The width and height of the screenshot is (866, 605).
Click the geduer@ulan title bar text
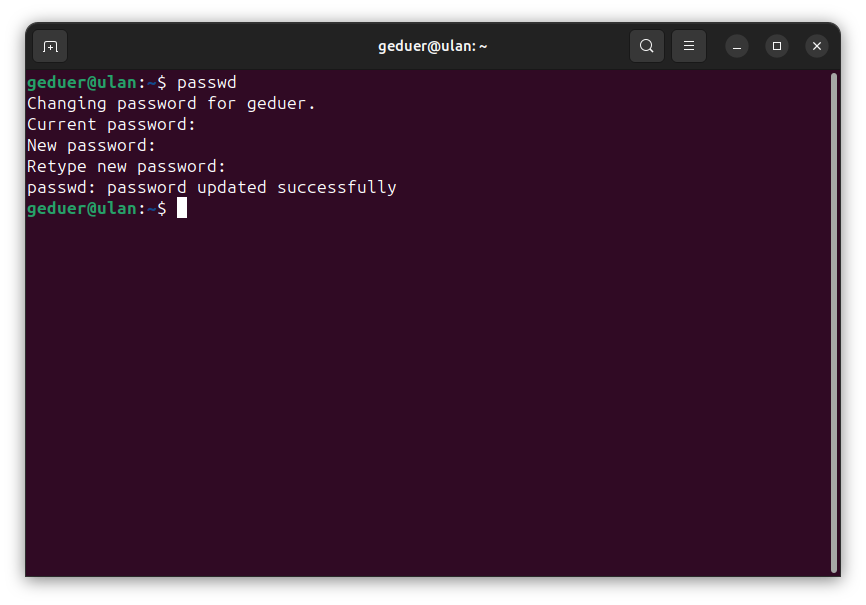point(432,46)
